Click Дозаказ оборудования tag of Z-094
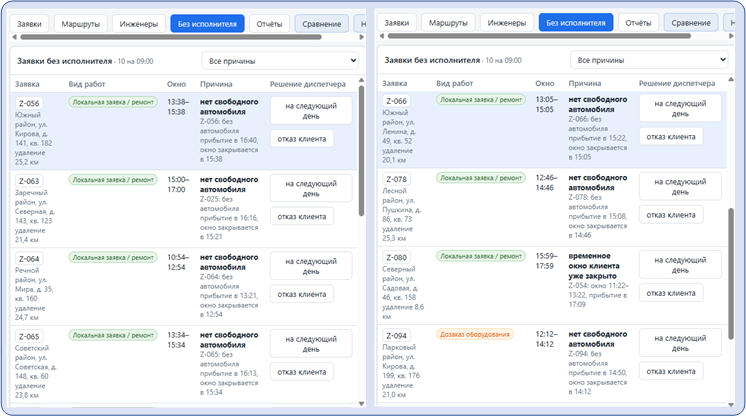The image size is (746, 416). pyautogui.click(x=475, y=334)
